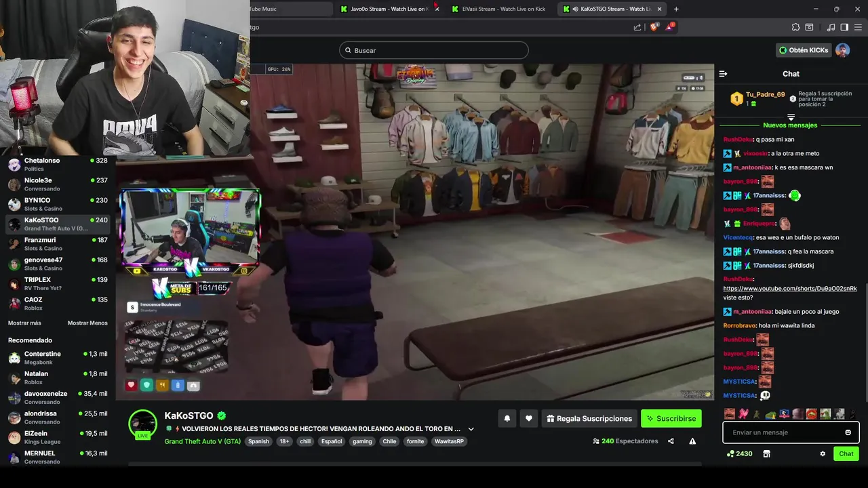Expand the stream title chevron
Screen dimensions: 868x488
(471, 429)
